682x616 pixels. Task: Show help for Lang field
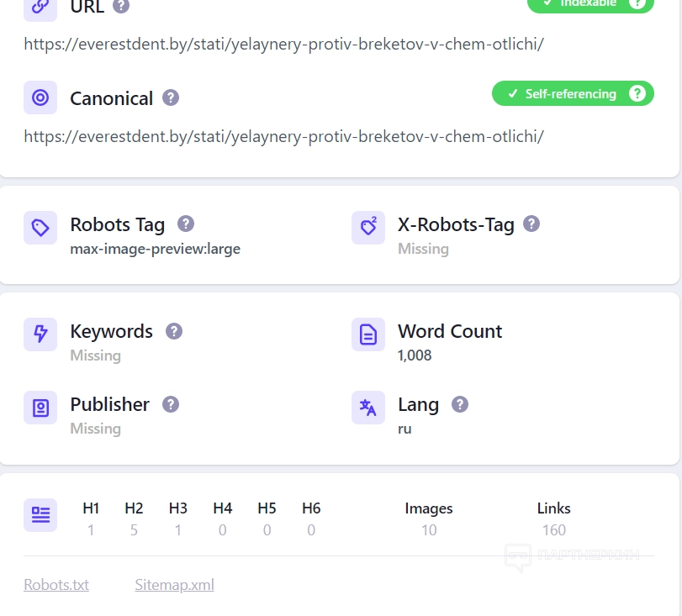pos(460,403)
